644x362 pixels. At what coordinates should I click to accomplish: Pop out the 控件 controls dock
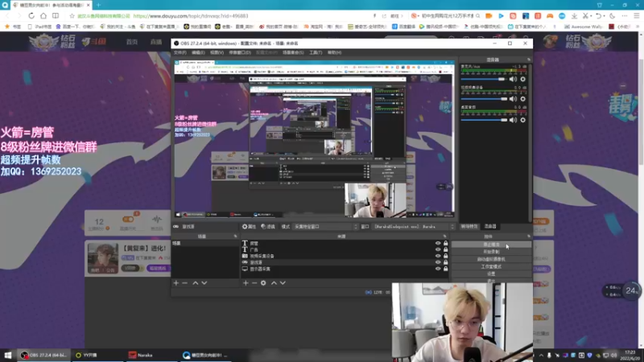tap(529, 237)
